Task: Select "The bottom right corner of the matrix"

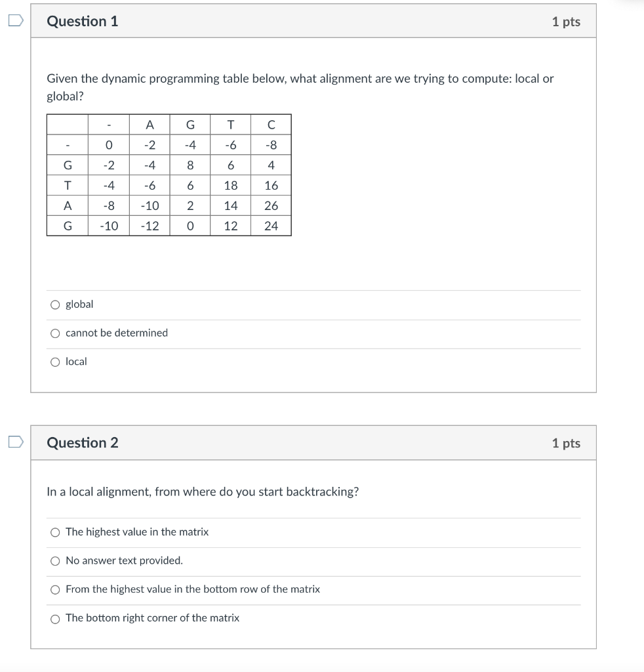Action: (x=56, y=618)
